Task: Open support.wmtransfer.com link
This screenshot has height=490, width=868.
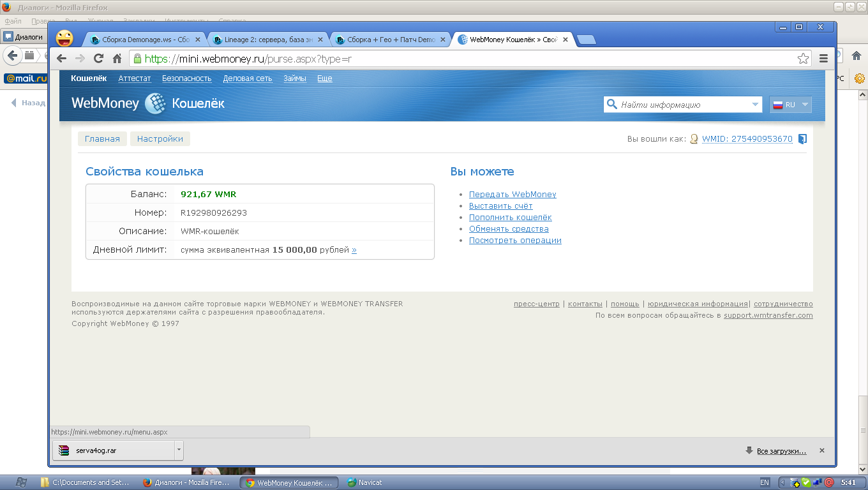Action: click(768, 316)
